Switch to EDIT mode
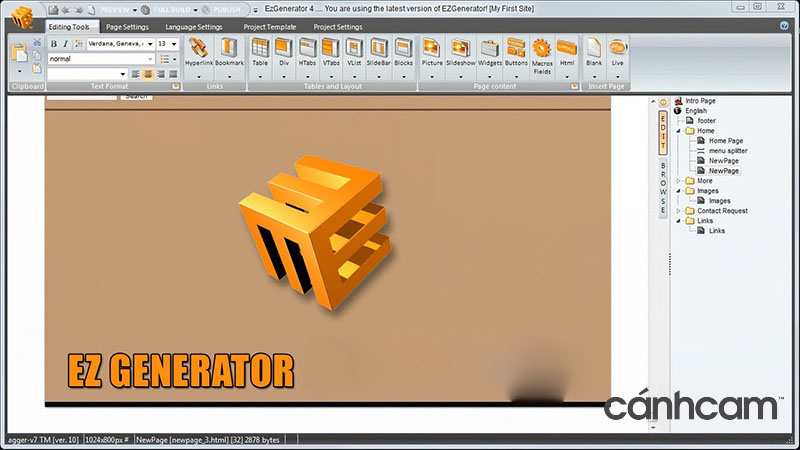 663,132
